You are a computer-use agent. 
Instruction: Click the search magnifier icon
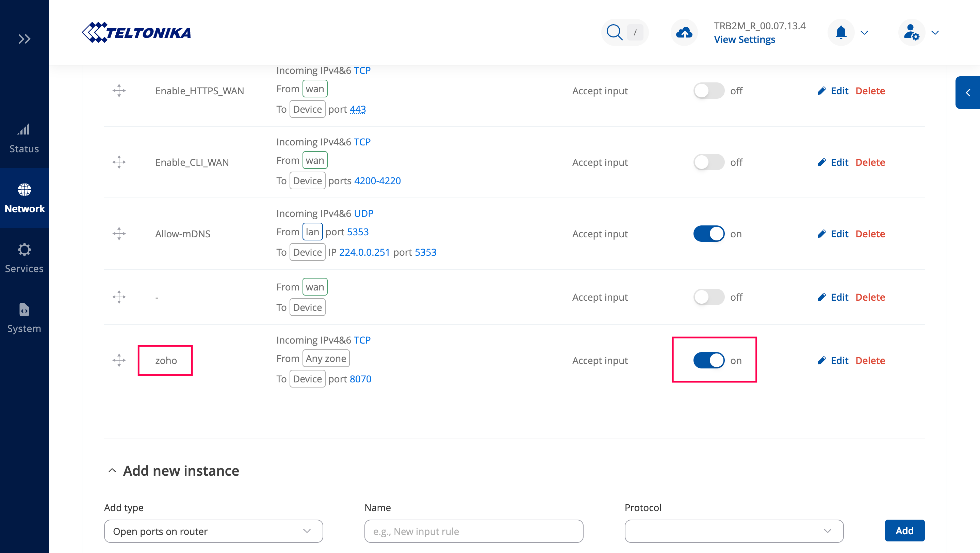click(x=614, y=32)
